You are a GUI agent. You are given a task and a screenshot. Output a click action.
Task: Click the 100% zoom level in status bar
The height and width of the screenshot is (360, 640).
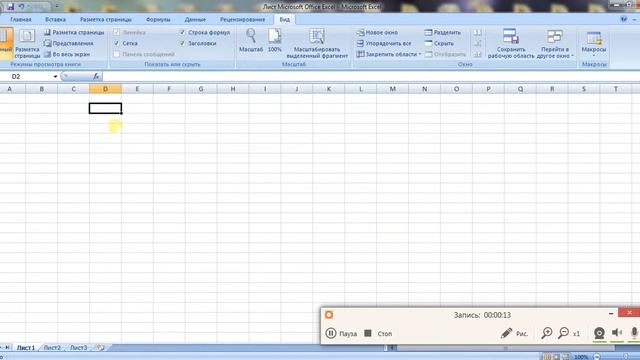click(x=581, y=357)
